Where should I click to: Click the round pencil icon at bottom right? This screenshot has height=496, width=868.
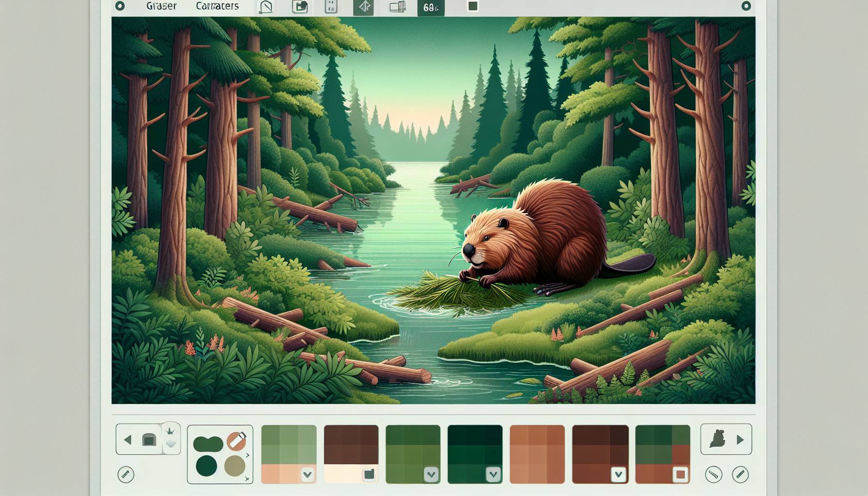click(x=740, y=475)
